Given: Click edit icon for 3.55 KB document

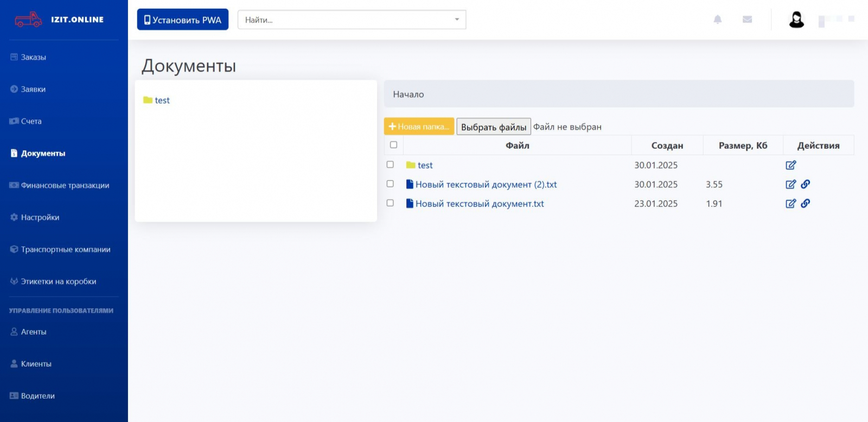Looking at the screenshot, I should pos(790,185).
